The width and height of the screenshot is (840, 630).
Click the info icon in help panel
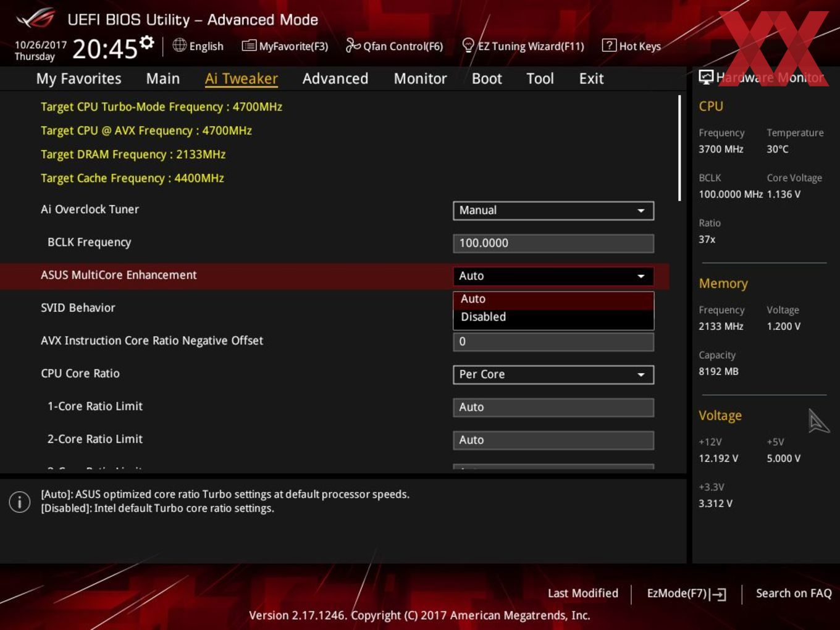pyautogui.click(x=20, y=502)
